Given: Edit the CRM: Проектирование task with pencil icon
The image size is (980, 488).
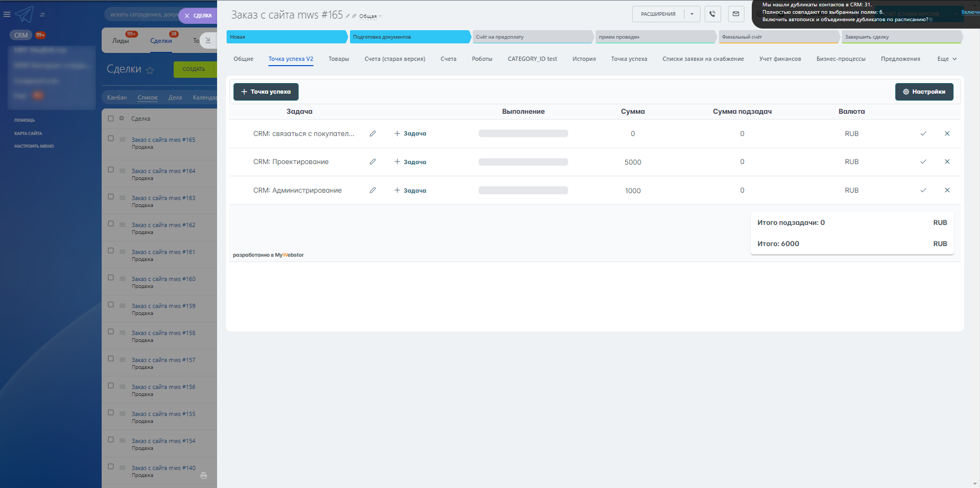Looking at the screenshot, I should pyautogui.click(x=373, y=162).
